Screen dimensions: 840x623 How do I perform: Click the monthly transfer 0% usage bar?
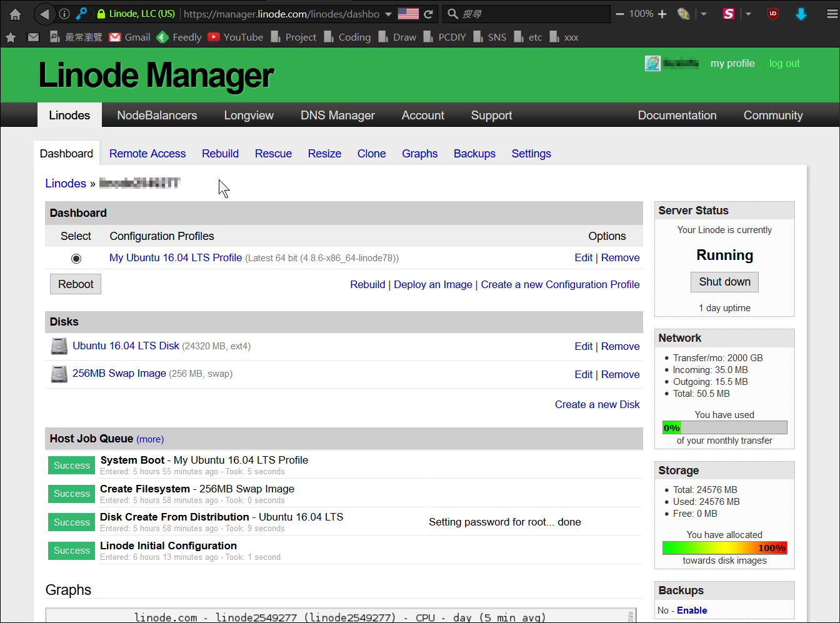coord(724,427)
